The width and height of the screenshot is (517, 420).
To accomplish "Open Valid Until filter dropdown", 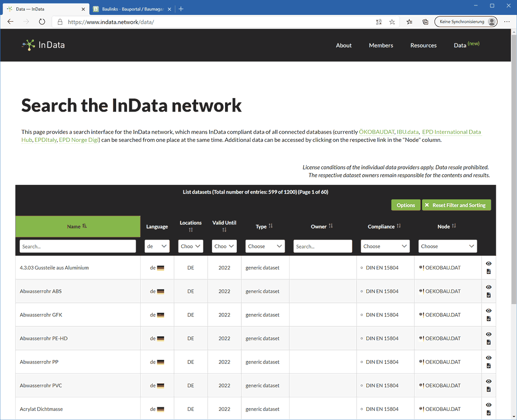I will (224, 246).
